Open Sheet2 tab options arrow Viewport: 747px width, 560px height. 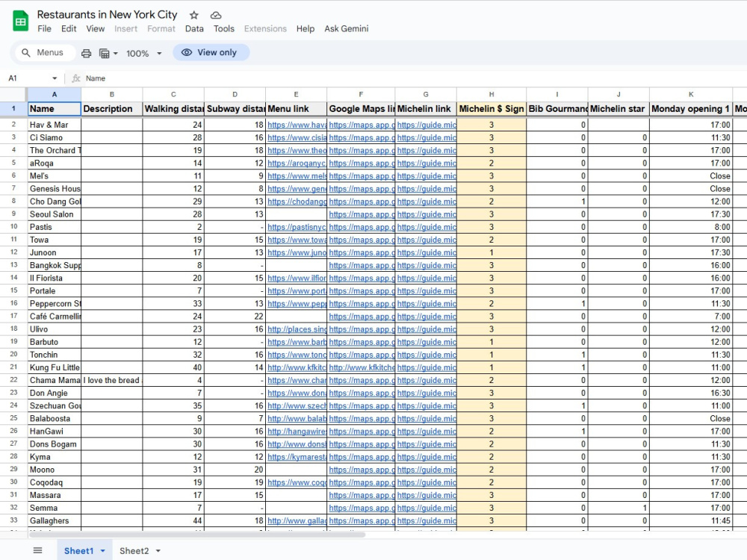(158, 551)
